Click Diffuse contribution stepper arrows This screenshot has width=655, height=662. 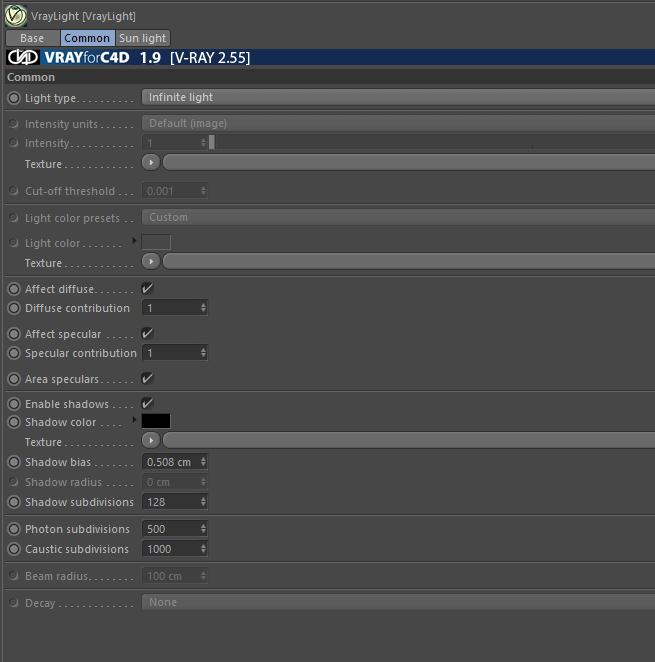[203, 308]
